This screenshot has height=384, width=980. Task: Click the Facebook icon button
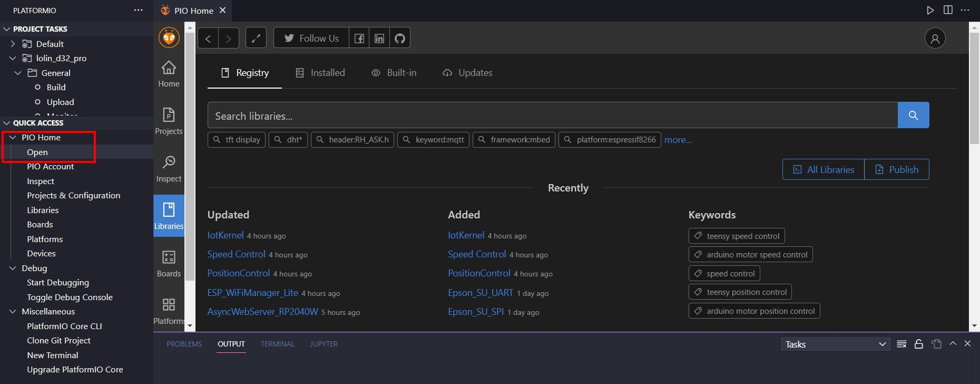coord(359,38)
